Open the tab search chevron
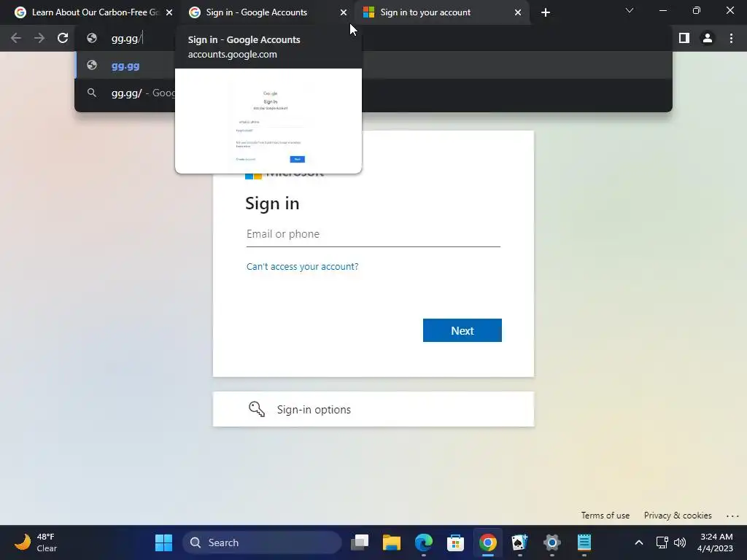This screenshot has height=560, width=747. click(x=630, y=10)
